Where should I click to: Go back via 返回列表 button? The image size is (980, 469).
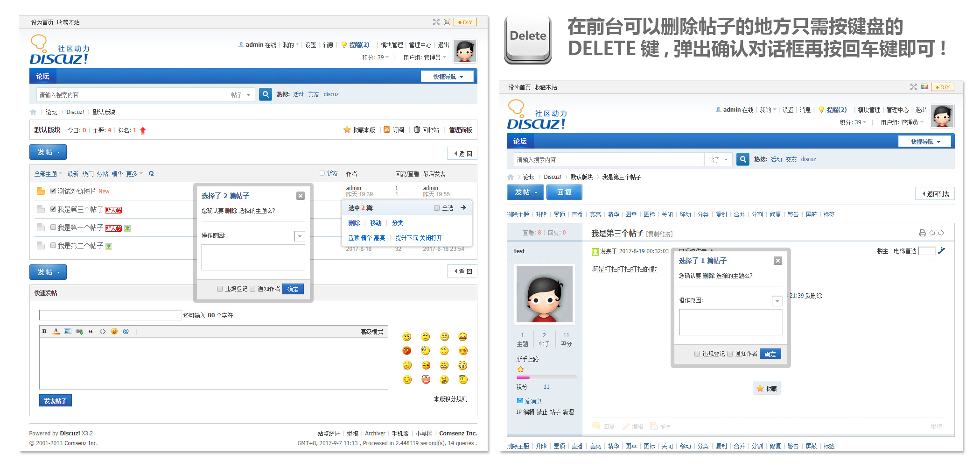pos(935,194)
